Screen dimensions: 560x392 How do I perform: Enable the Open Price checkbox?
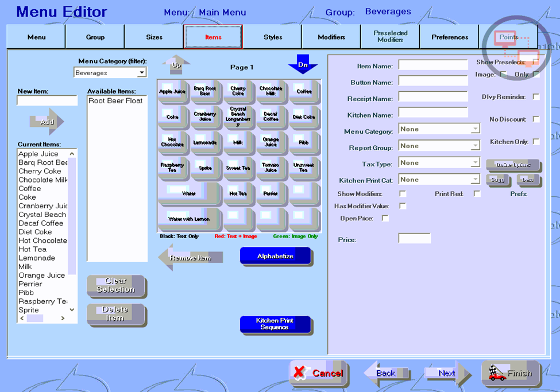385,218
